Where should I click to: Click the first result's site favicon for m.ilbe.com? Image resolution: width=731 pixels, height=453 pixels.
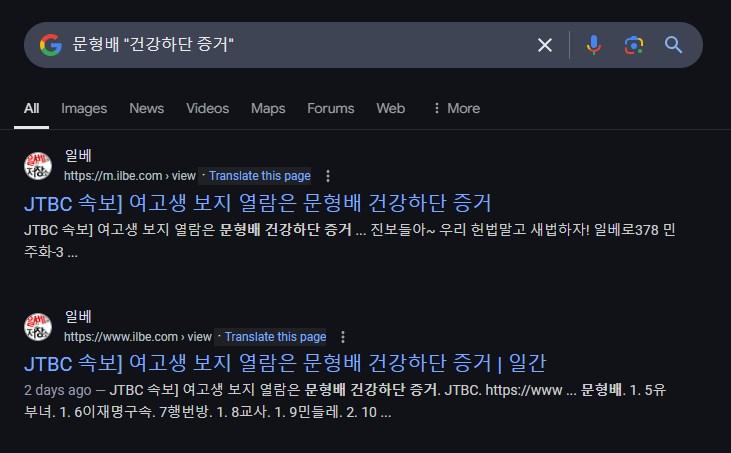(38, 166)
